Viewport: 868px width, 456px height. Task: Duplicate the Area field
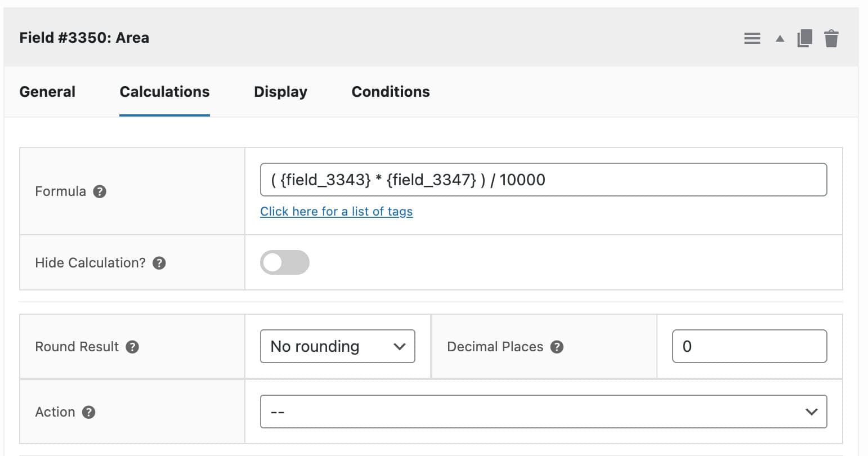(805, 38)
